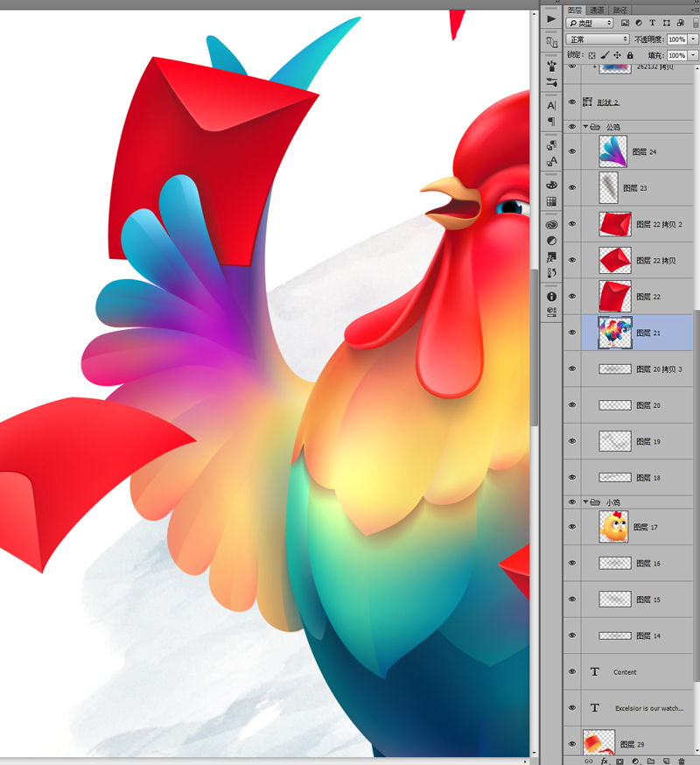The height and width of the screenshot is (765, 700).
Task: Add layer style fx button at panel bottom
Action: point(605,761)
